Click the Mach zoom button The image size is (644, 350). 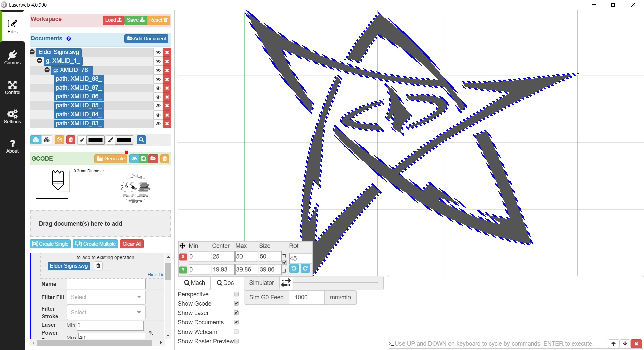point(195,283)
